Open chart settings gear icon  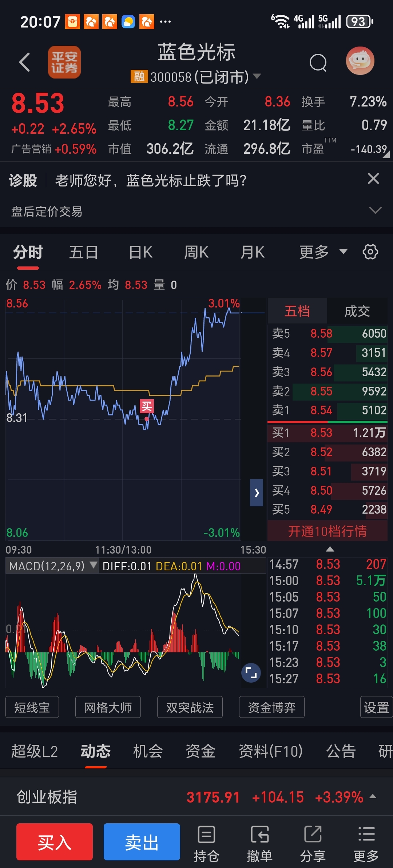click(x=370, y=252)
